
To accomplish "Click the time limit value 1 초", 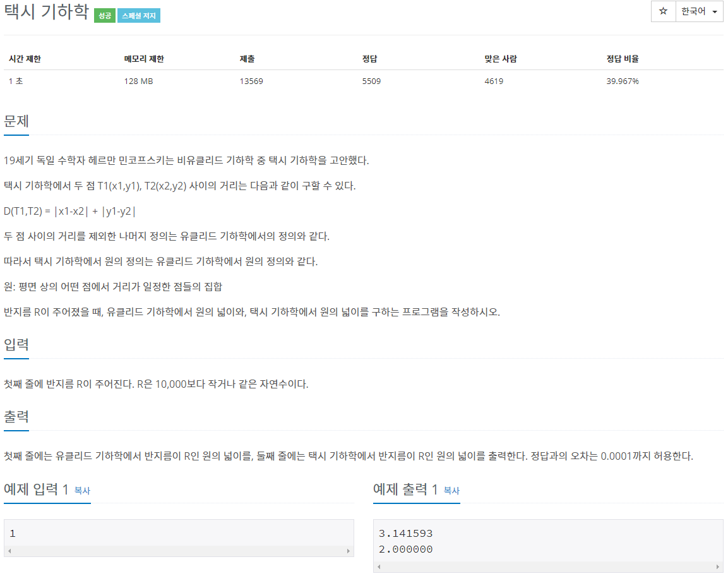I will tap(16, 81).
